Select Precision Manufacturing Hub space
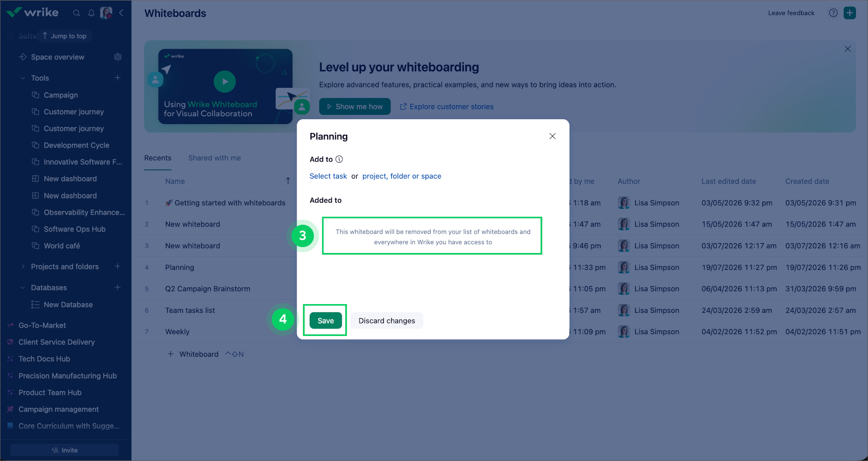This screenshot has height=461, width=868. (68, 376)
